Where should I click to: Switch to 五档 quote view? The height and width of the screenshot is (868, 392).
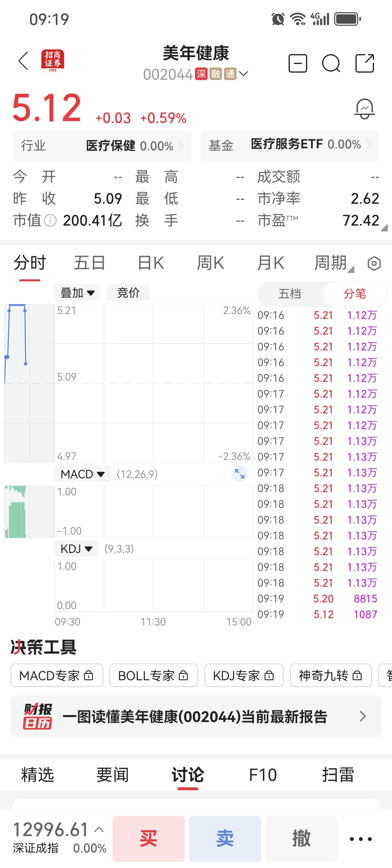pos(290,294)
